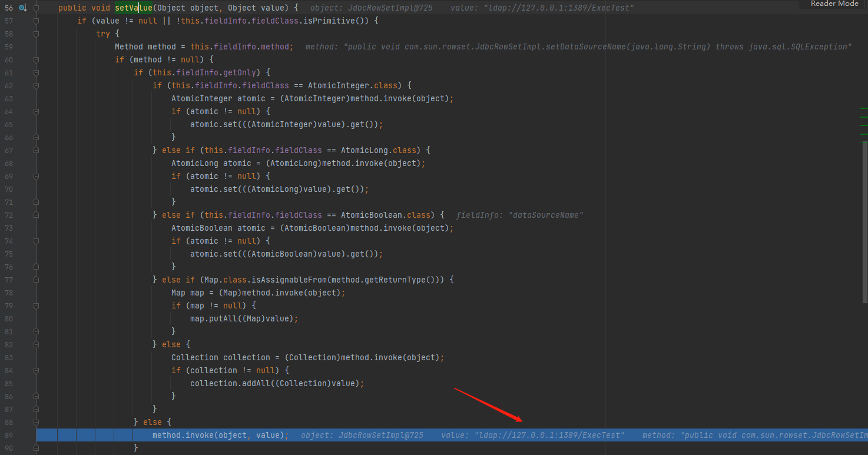Collapse the AtomicLong else-if fold on line 67
Screen dimensions: 868x455
tap(36, 151)
